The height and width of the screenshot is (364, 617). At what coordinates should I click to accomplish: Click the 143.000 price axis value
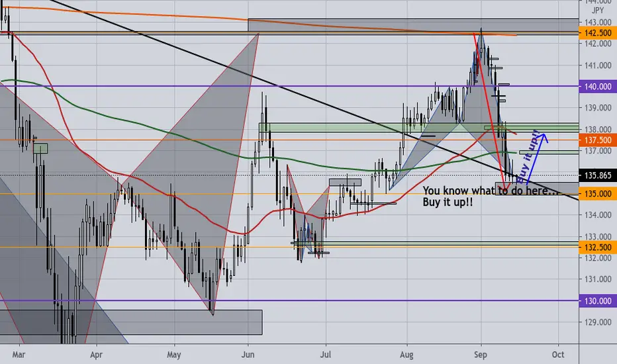click(x=598, y=23)
